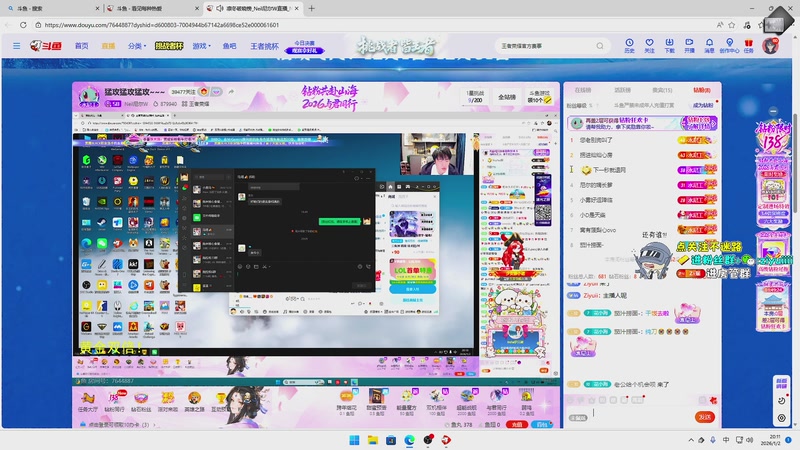Open 任务 gift icon in header

[x=748, y=45]
